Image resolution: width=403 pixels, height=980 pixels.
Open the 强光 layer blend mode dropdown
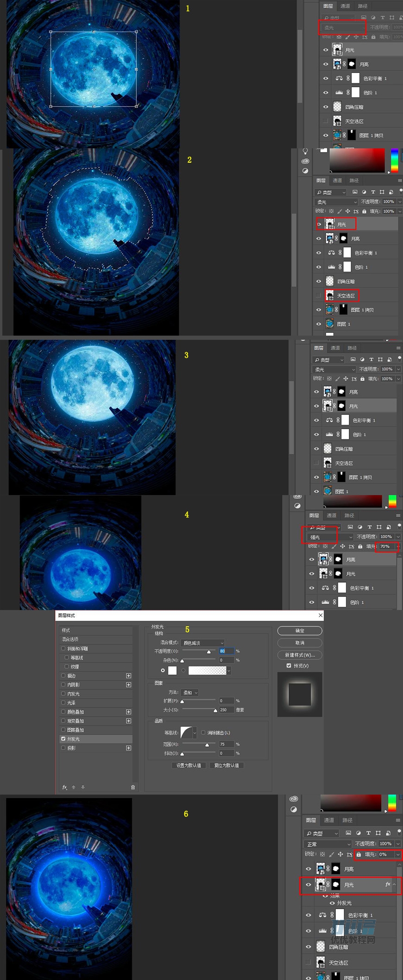(330, 537)
